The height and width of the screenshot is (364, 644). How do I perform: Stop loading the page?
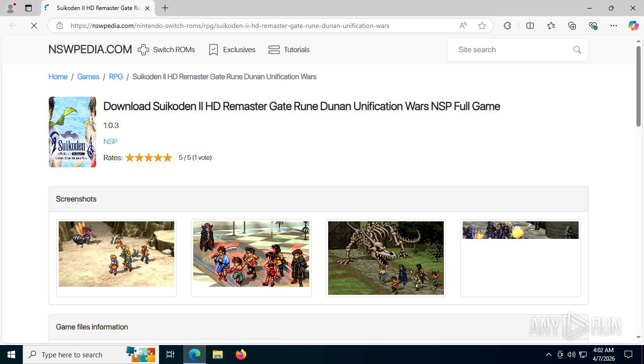pyautogui.click(x=34, y=26)
